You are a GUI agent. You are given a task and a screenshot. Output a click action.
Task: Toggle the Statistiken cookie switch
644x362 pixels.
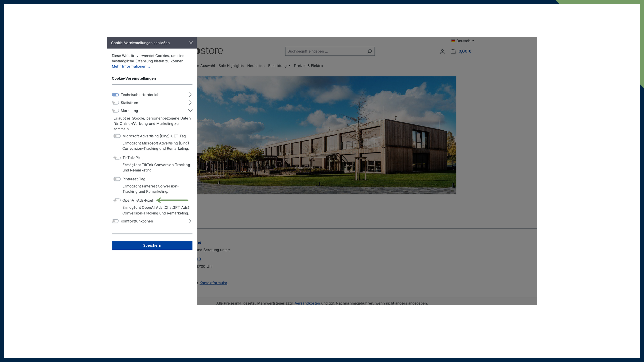coord(115,103)
